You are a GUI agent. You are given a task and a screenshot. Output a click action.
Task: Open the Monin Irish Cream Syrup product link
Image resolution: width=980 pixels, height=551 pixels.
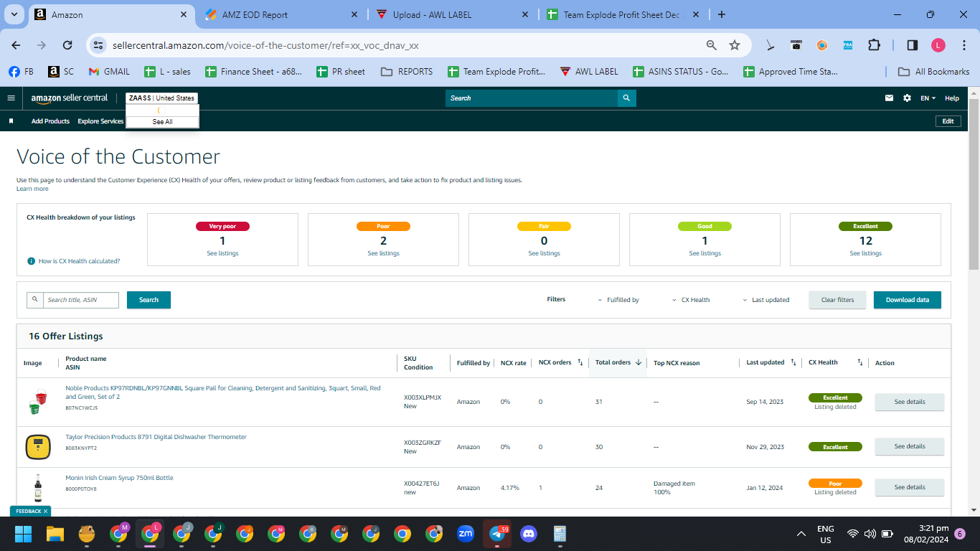[119, 478]
